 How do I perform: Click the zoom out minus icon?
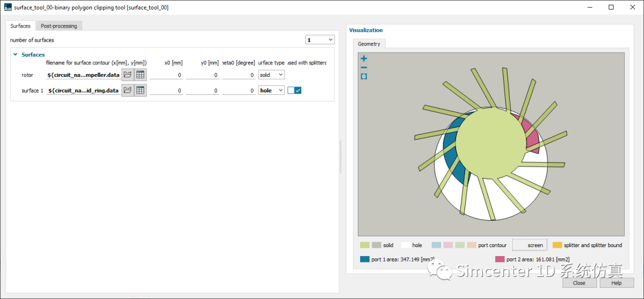click(x=364, y=68)
